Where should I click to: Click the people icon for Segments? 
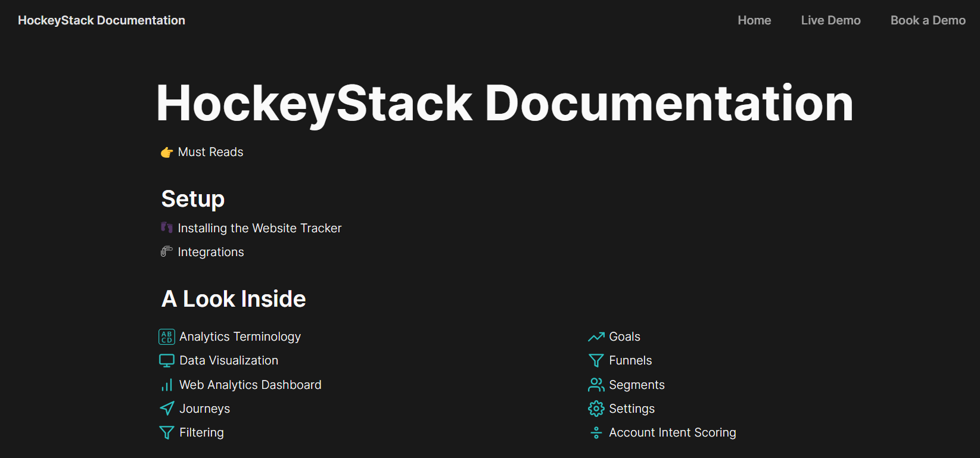[596, 385]
